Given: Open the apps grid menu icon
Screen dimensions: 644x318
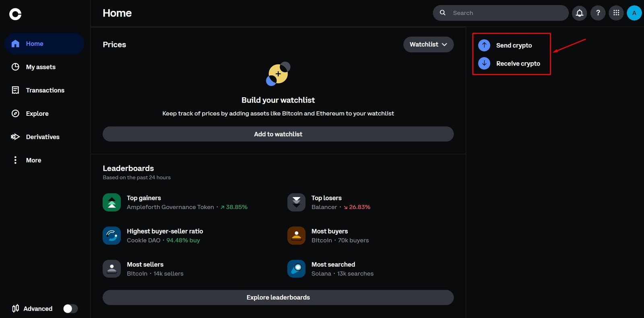Looking at the screenshot, I should tap(616, 13).
